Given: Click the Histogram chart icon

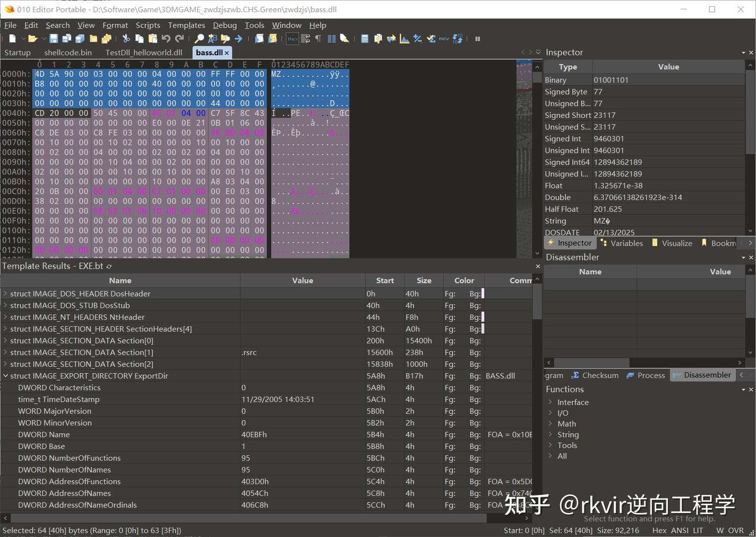Looking at the screenshot, I should 404,39.
